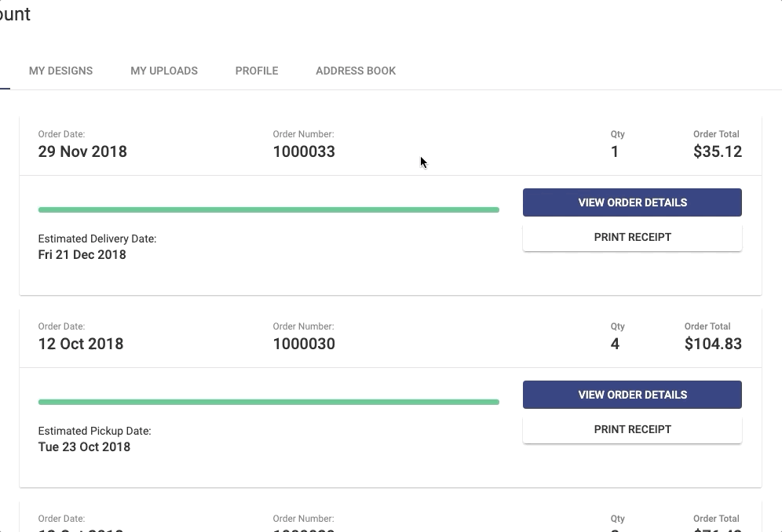This screenshot has height=532, width=782.
Task: Click the quantity value 4 on the second order
Action: coord(615,344)
